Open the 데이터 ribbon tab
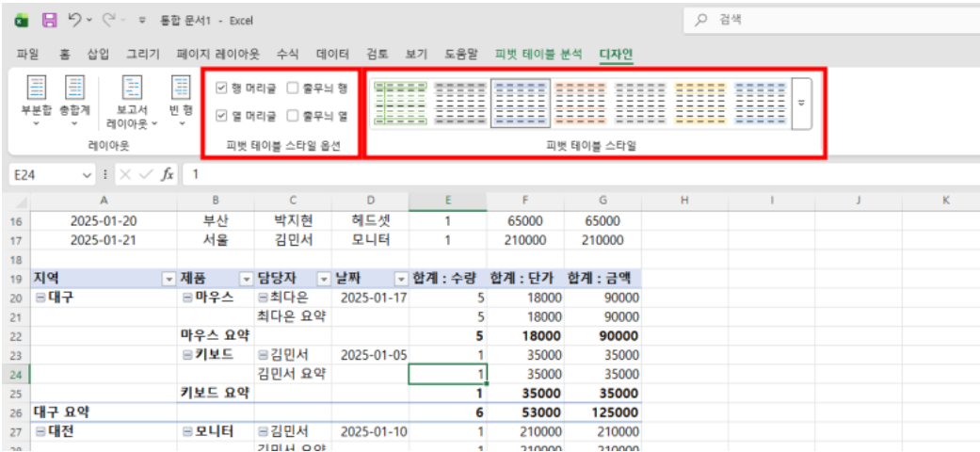 click(x=332, y=54)
